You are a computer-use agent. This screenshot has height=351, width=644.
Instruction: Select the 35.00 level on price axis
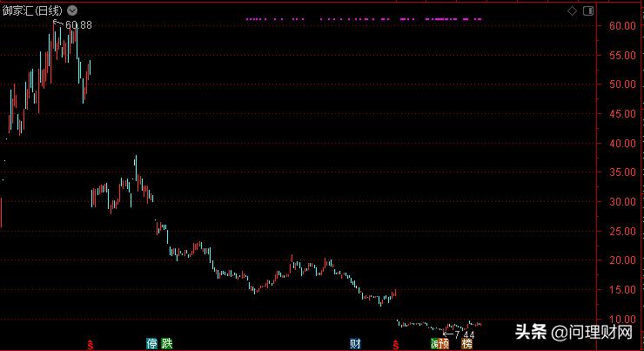tap(620, 172)
